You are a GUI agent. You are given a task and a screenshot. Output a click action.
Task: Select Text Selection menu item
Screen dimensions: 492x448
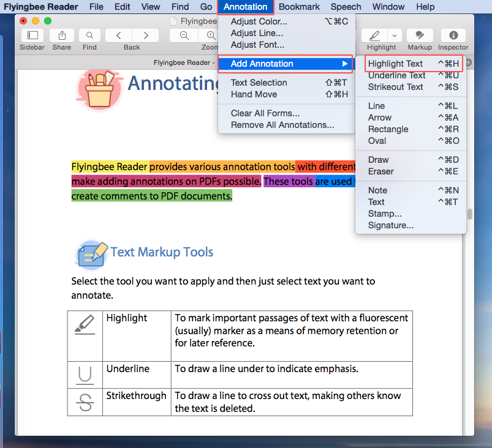click(x=287, y=83)
